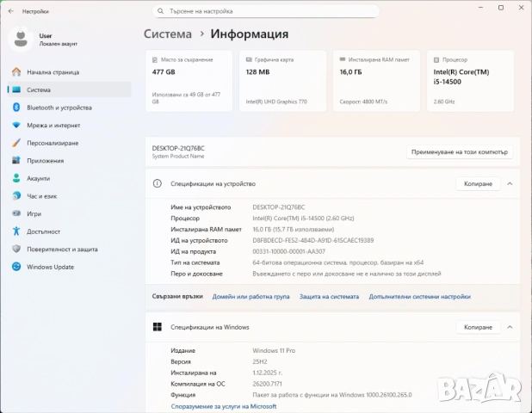Click the Акаунти person icon
Viewport: 532px width, 413px height.
(16, 178)
